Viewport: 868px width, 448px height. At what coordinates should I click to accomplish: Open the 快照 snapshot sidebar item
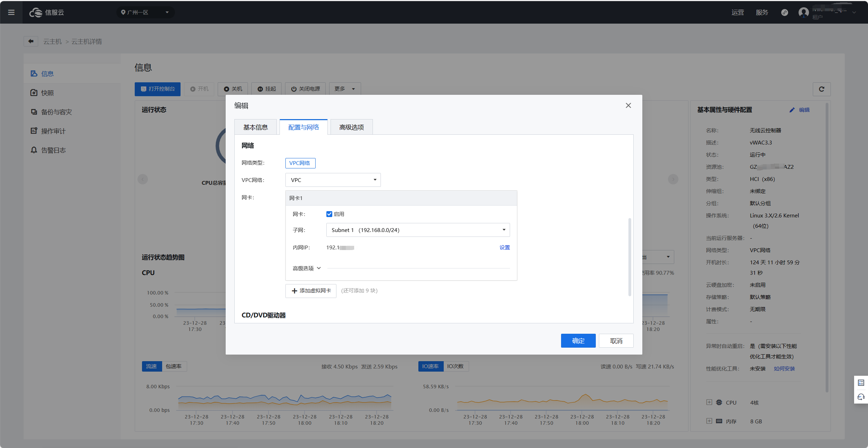47,93
